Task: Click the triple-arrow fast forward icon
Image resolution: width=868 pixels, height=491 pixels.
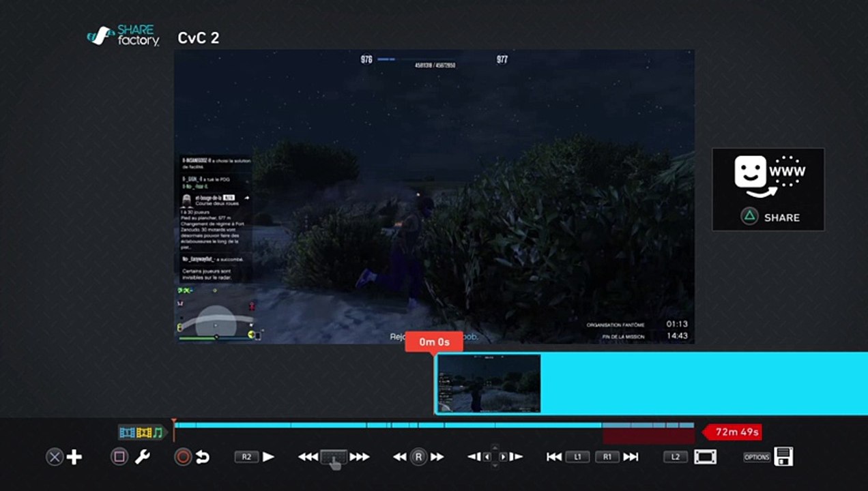Action: click(x=360, y=457)
